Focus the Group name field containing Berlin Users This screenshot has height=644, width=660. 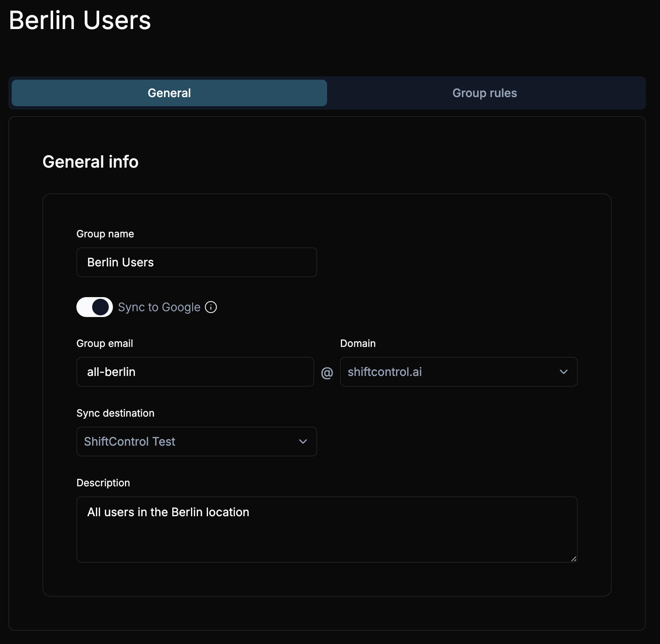pyautogui.click(x=196, y=262)
